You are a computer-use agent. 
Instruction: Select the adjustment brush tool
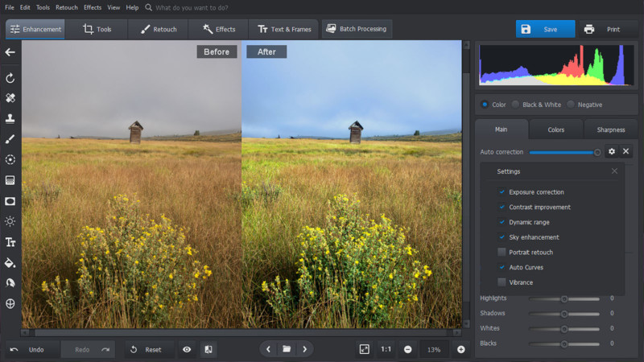pos(10,139)
